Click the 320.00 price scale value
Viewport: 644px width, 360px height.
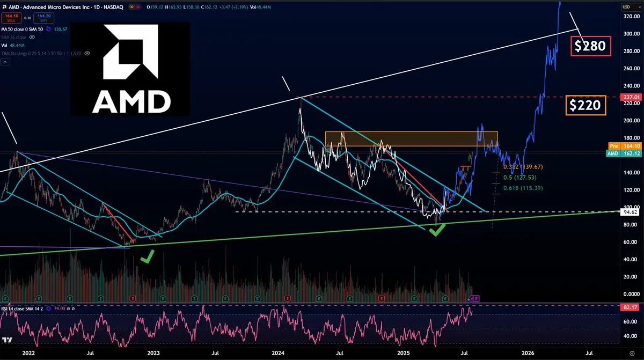[632, 17]
